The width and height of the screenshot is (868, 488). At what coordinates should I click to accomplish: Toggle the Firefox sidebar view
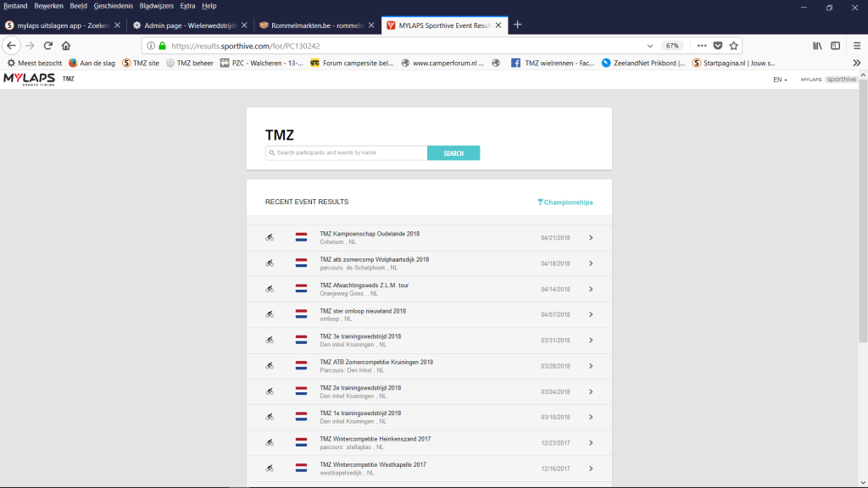836,46
